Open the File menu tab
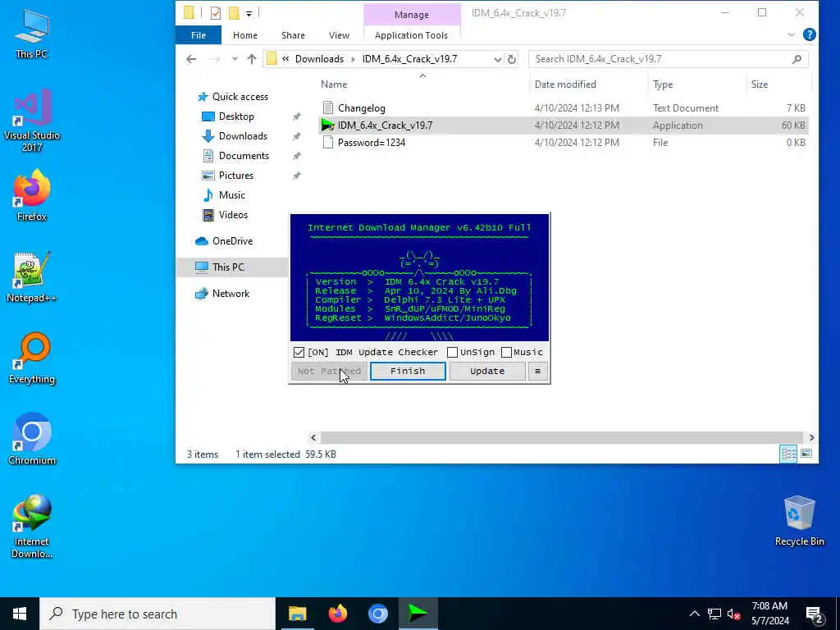Screen dimensions: 840x630 click(x=199, y=35)
